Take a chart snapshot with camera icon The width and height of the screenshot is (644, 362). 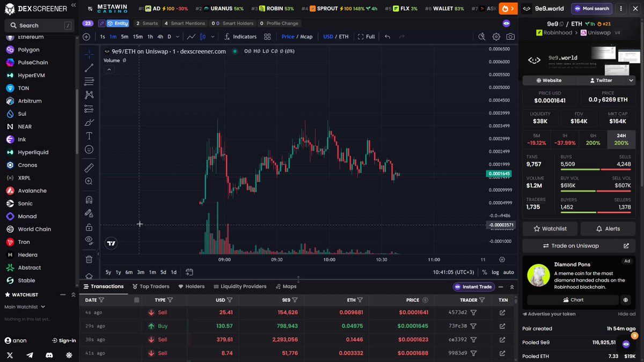(x=510, y=37)
